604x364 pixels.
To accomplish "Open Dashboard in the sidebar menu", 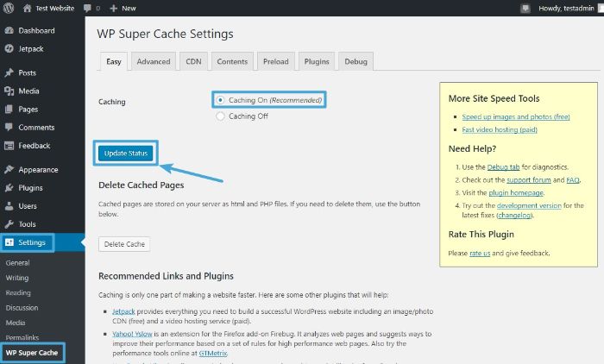I will click(36, 30).
